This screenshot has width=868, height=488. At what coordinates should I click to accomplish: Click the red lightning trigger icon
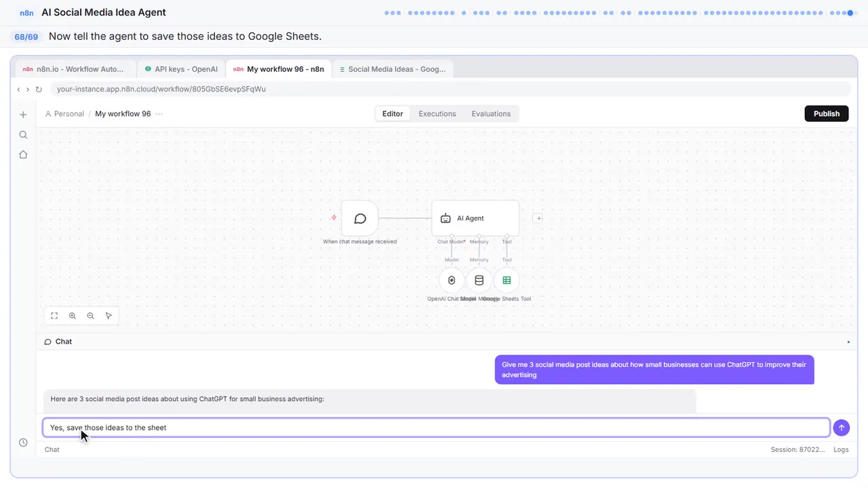click(x=334, y=218)
